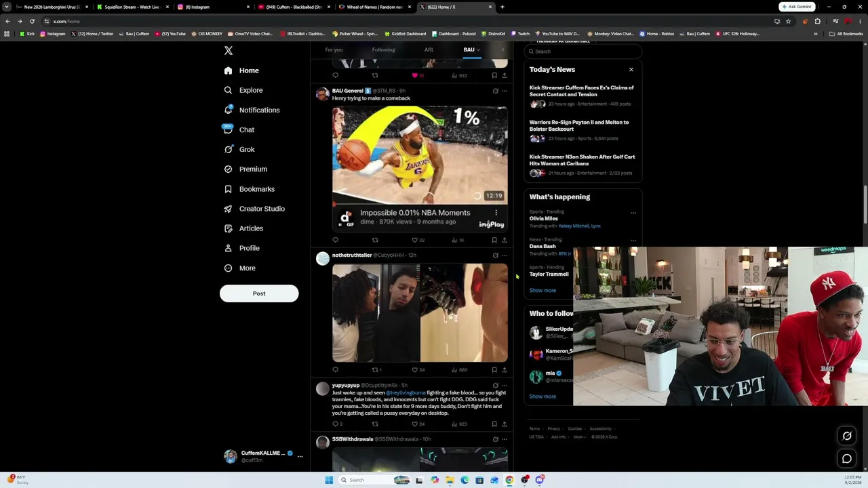The height and width of the screenshot is (488, 868).
Task: Open more options on BAU General post
Action: tap(505, 91)
